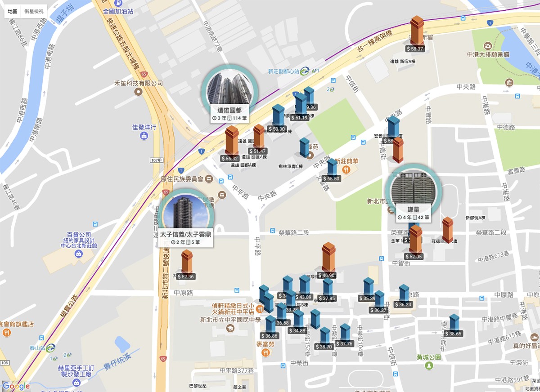Screen dimensions: 540x392
Task: Click the 黃城公園 park pin
Action: pos(429,366)
